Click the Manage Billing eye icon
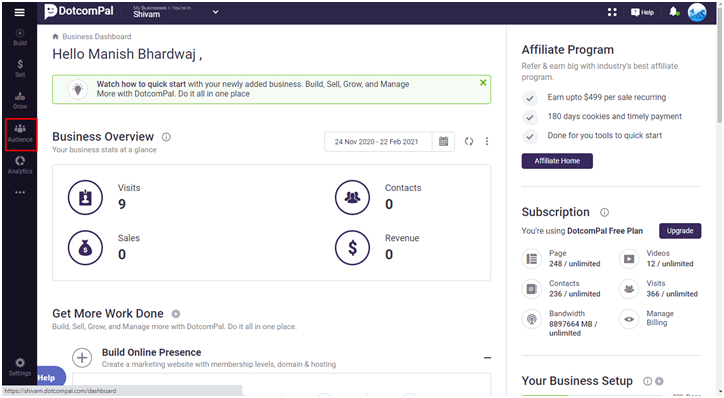Screen dimensions: 724x398 (x=629, y=319)
